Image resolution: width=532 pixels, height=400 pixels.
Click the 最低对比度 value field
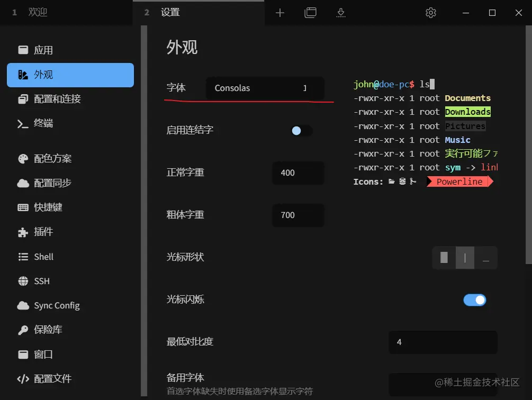443,342
